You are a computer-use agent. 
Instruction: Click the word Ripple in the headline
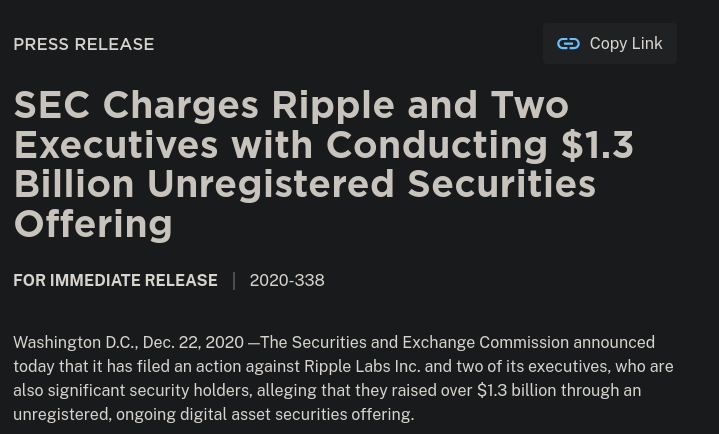333,106
